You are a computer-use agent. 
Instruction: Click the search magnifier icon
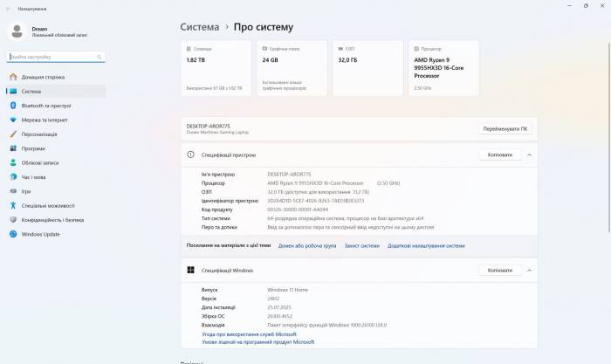[99, 57]
